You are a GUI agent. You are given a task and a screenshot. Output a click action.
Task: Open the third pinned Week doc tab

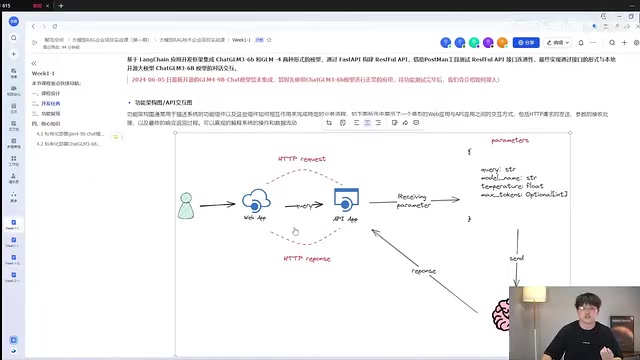pyautogui.click(x=13, y=260)
